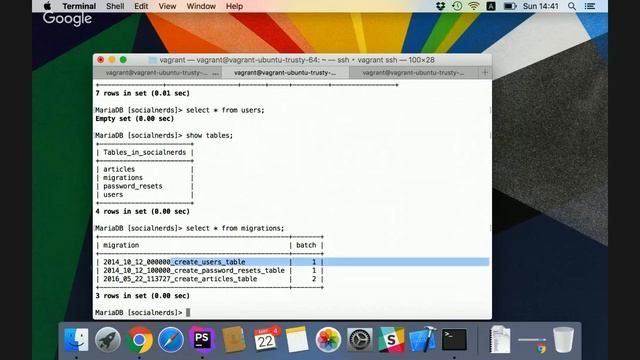The height and width of the screenshot is (360, 640).
Task: Open System Preferences gear in Dock
Action: pos(360,340)
